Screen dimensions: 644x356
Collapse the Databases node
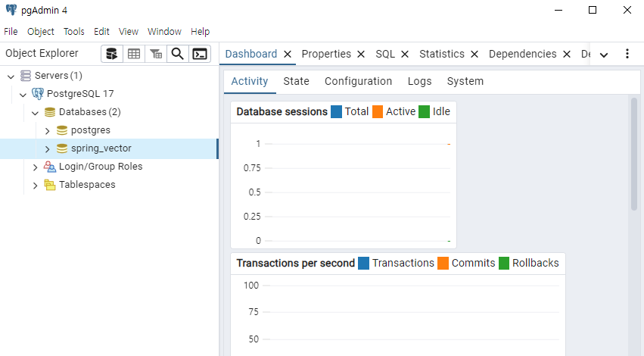pos(36,113)
